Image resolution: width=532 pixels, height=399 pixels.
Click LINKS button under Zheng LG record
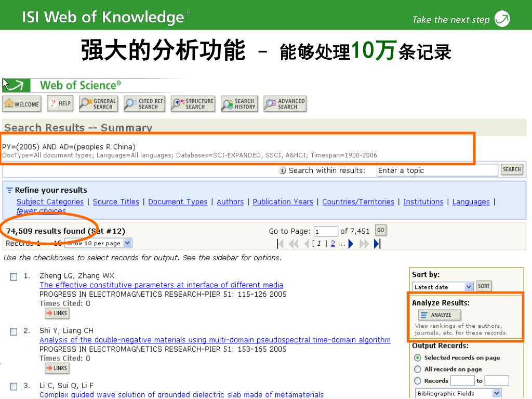point(57,313)
